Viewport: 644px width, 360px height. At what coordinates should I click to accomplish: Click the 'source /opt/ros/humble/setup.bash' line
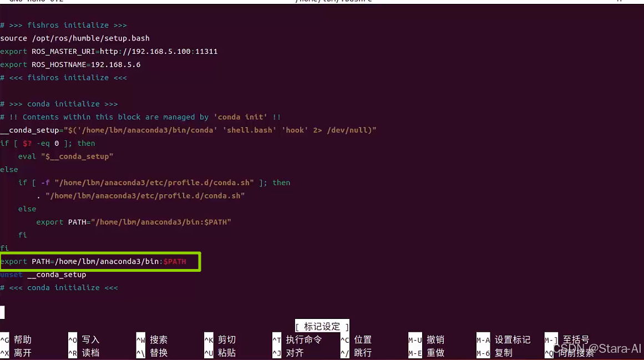(75, 39)
